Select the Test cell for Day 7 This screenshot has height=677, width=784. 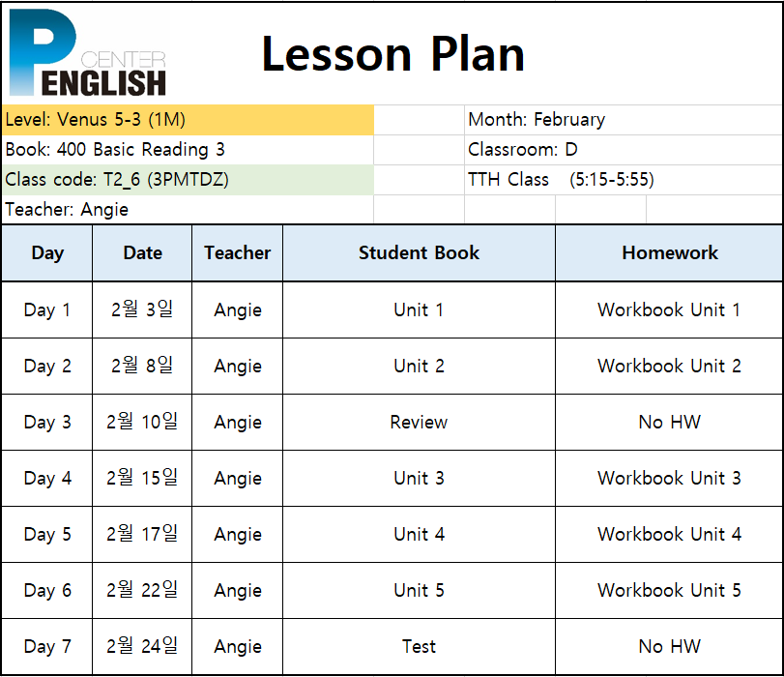click(x=419, y=646)
